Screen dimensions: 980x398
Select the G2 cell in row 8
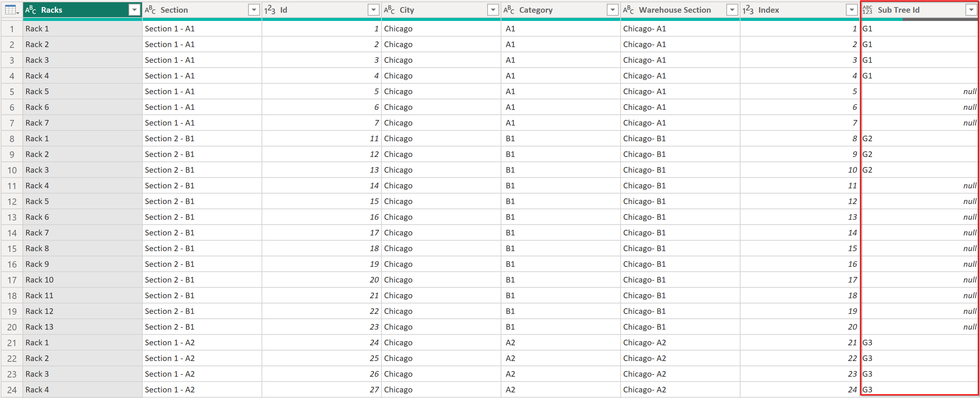919,139
